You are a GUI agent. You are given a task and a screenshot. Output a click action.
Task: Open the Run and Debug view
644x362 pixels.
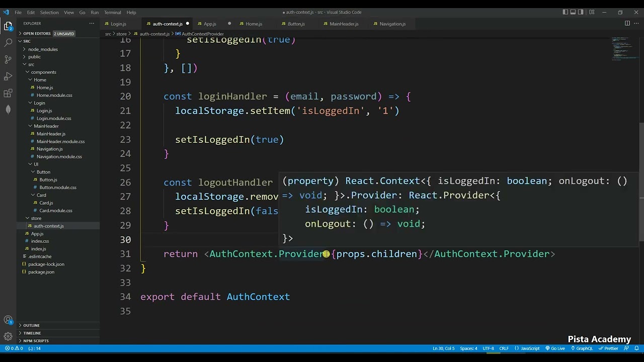[x=8, y=76]
